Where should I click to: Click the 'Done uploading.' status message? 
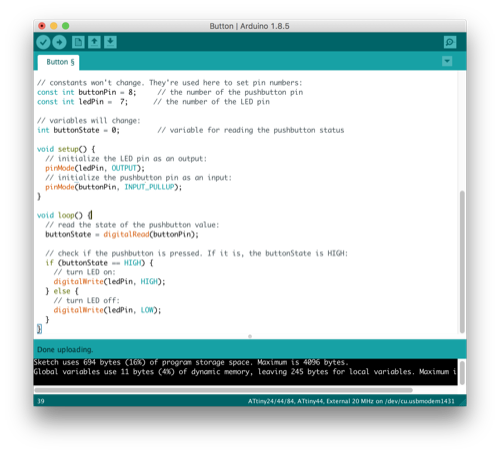65,350
